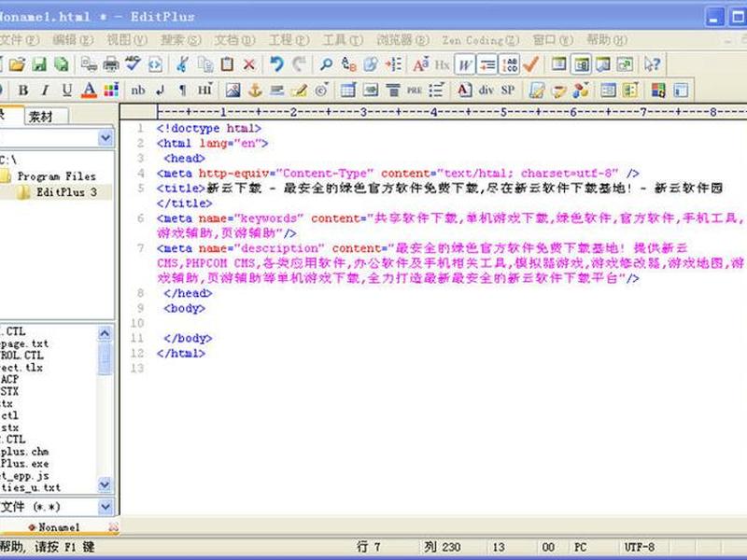
Task: Open the special character © dropdown
Action: coord(322,90)
